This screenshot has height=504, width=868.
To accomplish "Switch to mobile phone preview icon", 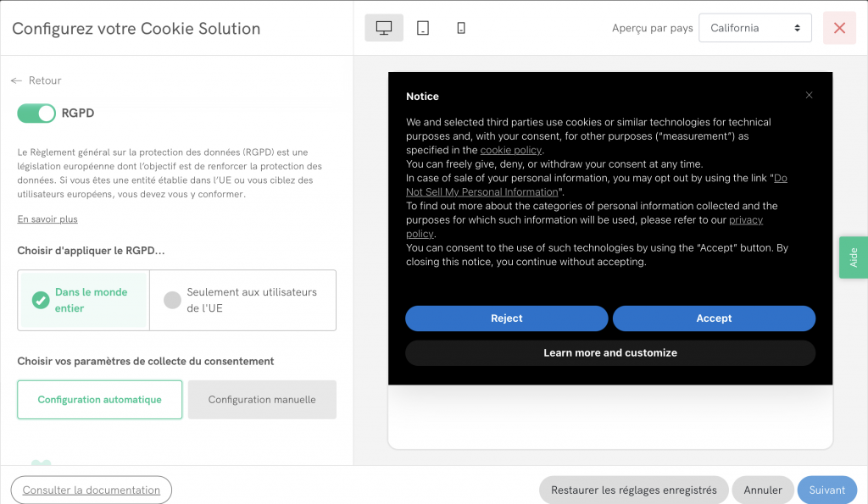I will pos(461,28).
